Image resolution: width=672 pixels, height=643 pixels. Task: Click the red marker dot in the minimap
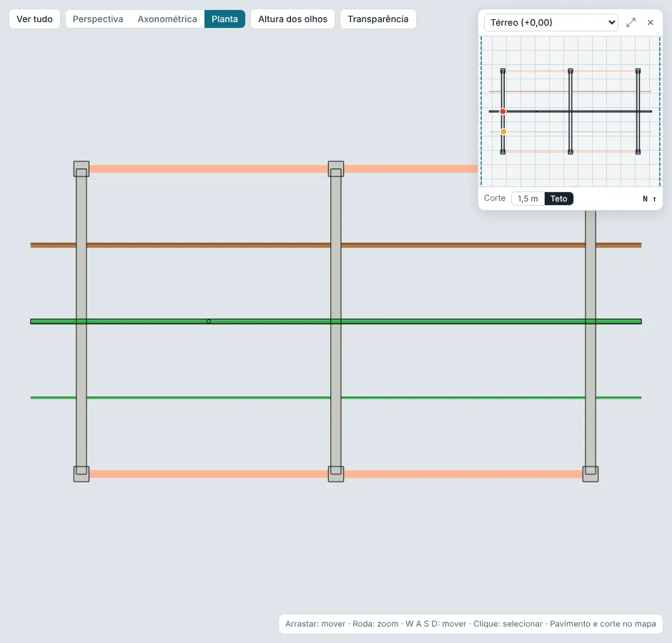(x=503, y=111)
